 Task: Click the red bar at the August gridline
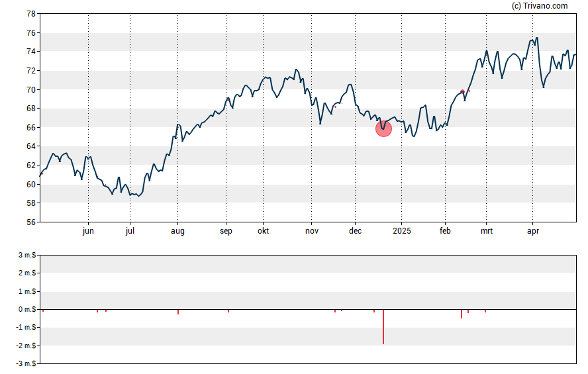click(x=177, y=312)
